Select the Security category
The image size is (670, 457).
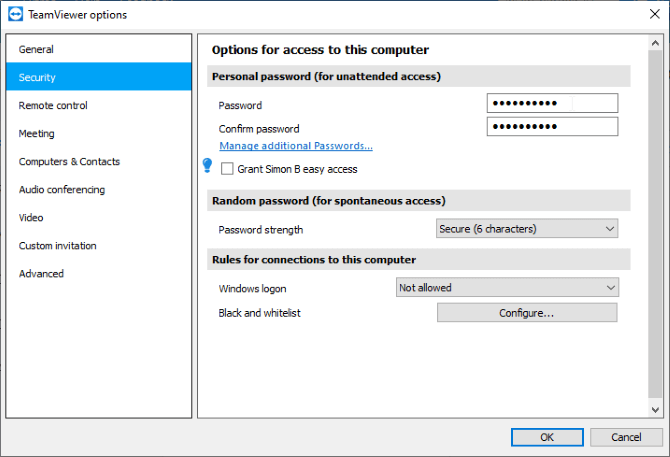99,77
